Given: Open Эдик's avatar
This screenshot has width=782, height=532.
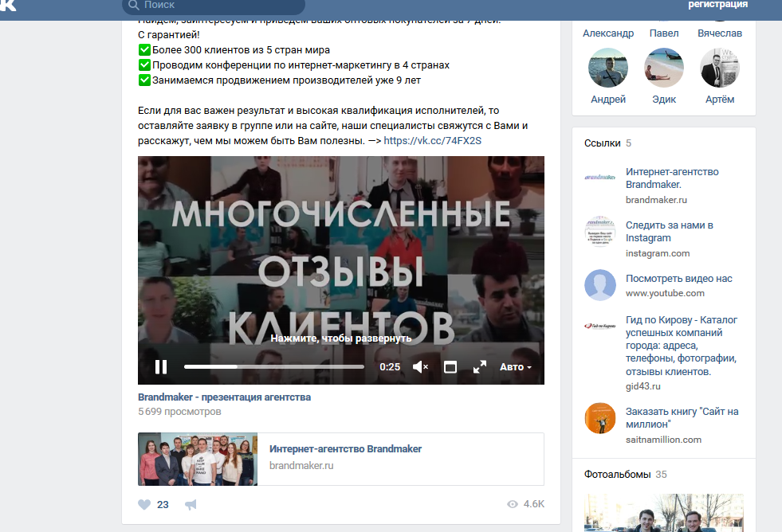Looking at the screenshot, I should coord(664,68).
